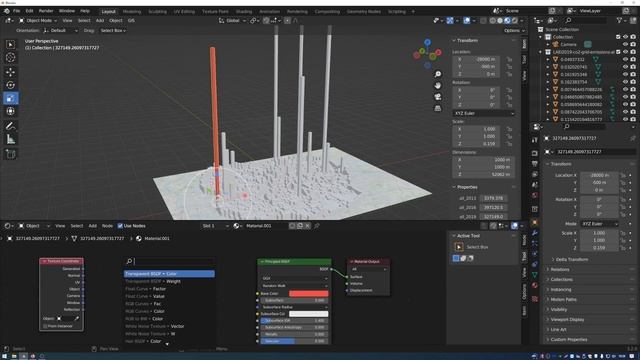This screenshot has width=640, height=360.
Task: Open Node menu in shader editor
Action: click(x=107, y=226)
